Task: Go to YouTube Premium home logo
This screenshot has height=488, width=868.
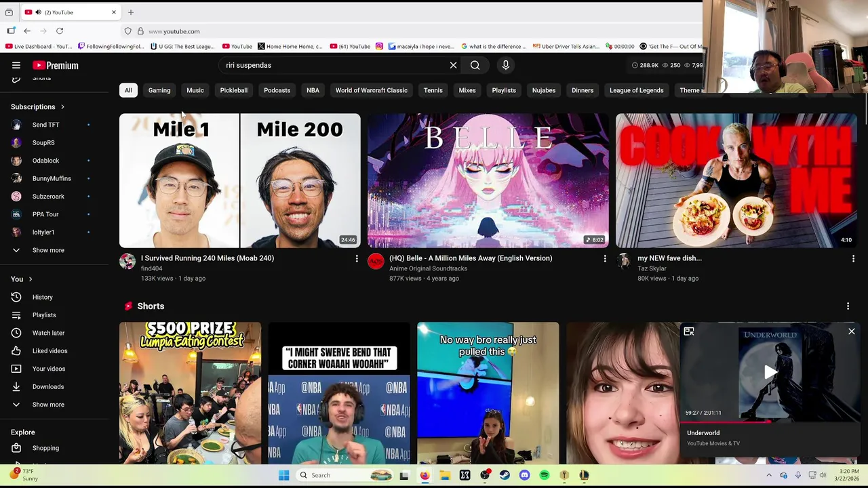Action: click(56, 65)
